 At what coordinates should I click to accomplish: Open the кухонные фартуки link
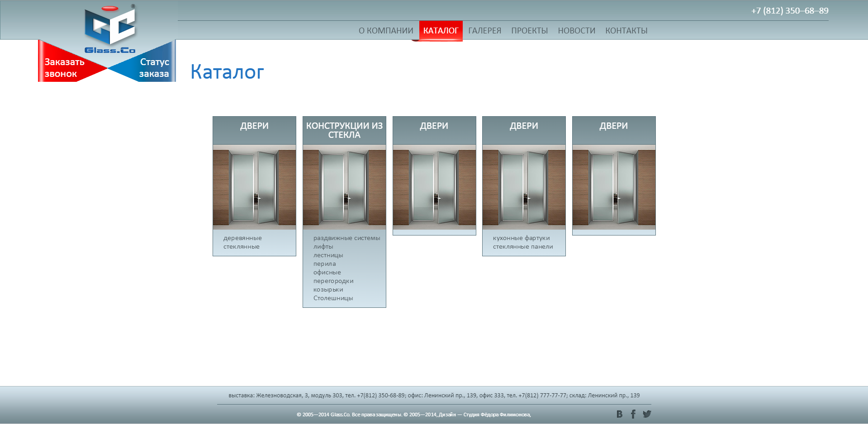pos(521,238)
